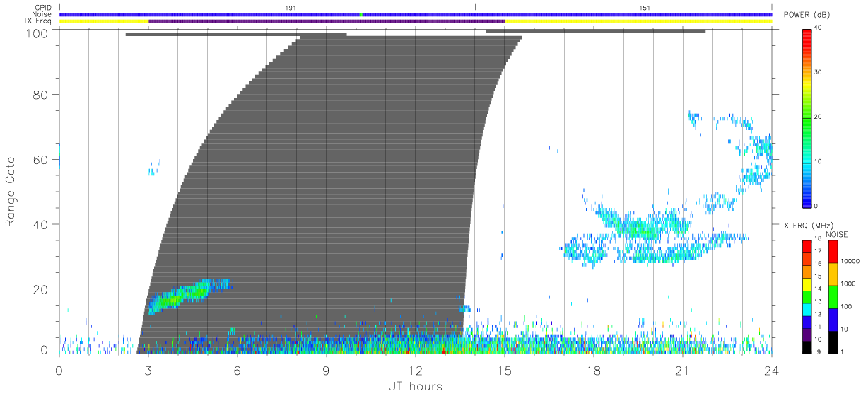Click the blue Noise strip above plot
Screen dimensions: 868x401
pos(416,14)
